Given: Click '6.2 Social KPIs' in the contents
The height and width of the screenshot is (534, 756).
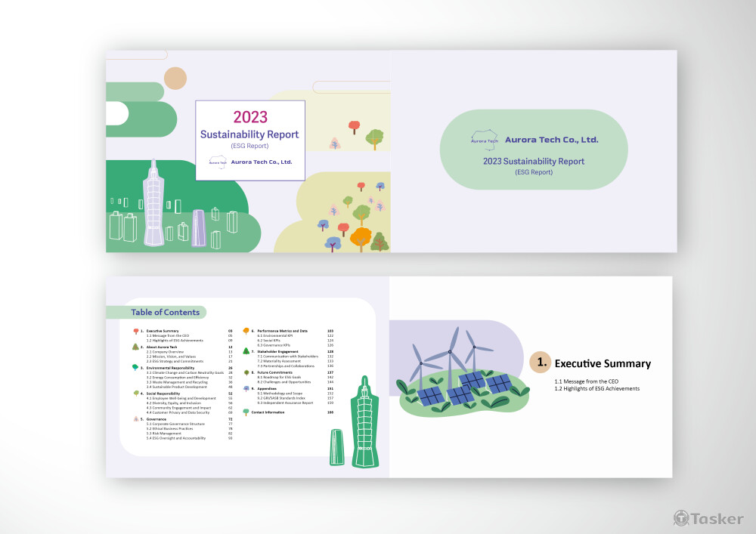Looking at the screenshot, I should tap(268, 341).
